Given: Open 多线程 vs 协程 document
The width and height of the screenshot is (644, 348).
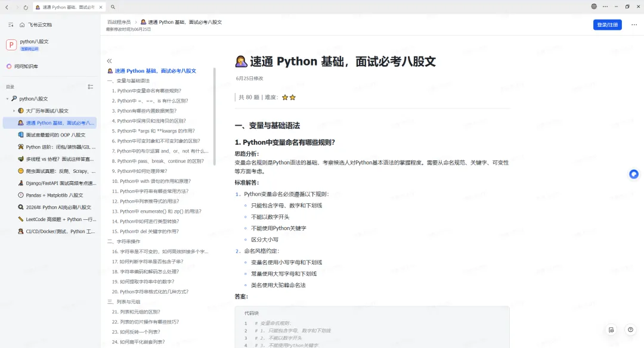Looking at the screenshot, I should click(x=60, y=159).
